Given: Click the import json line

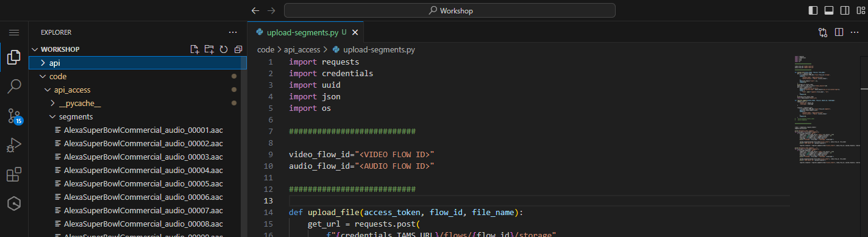Looking at the screenshot, I should click(315, 96).
